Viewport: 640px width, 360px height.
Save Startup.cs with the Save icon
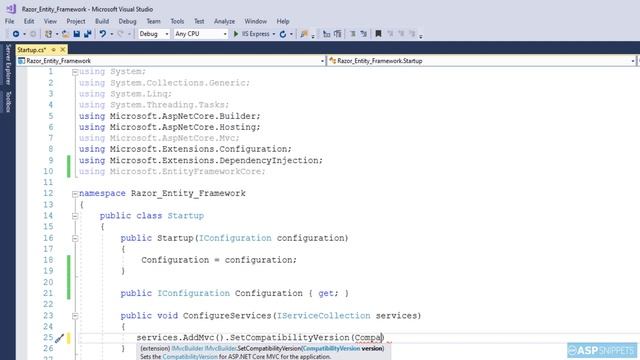pos(77,34)
